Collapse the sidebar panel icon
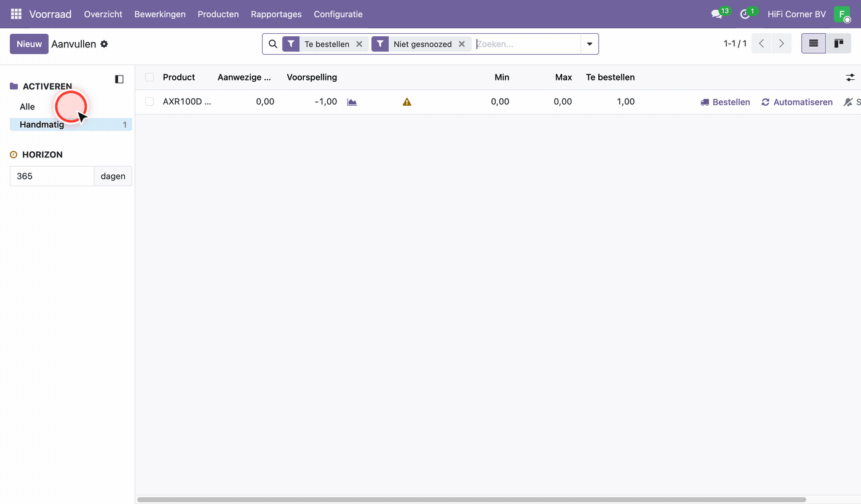The height and width of the screenshot is (504, 861). 119,79
